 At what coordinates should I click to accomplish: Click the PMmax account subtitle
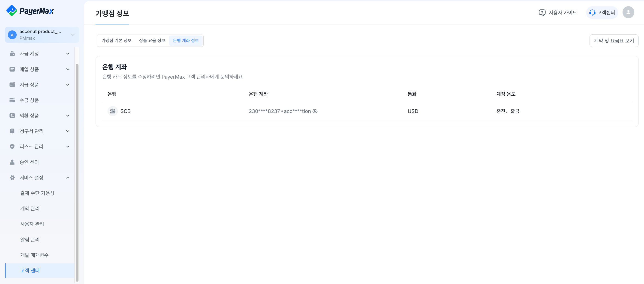[x=27, y=38]
